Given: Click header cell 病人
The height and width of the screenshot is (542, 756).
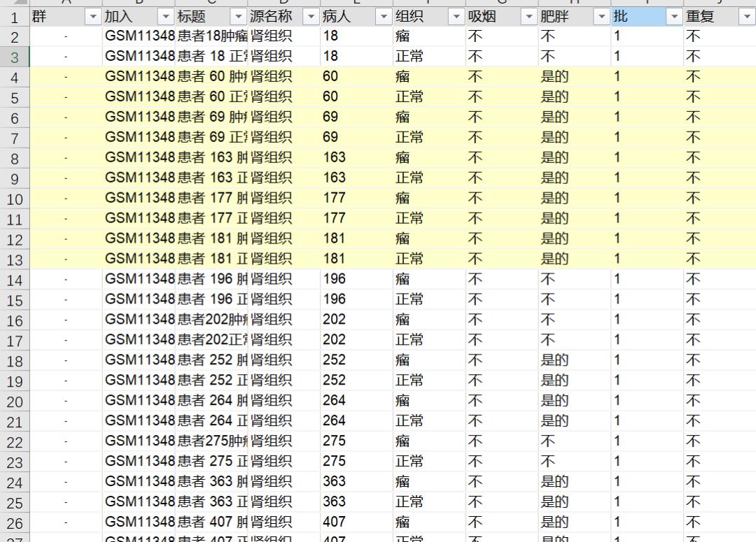Looking at the screenshot, I should coord(357,17).
